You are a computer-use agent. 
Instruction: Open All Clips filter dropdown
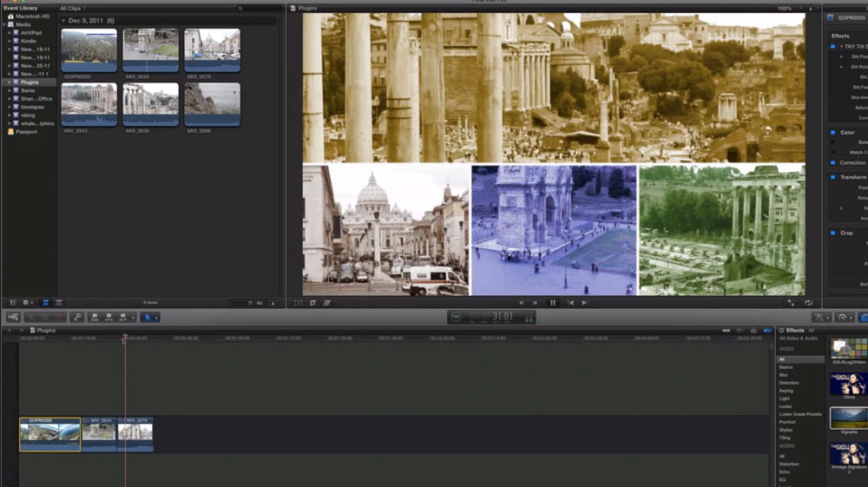73,9
